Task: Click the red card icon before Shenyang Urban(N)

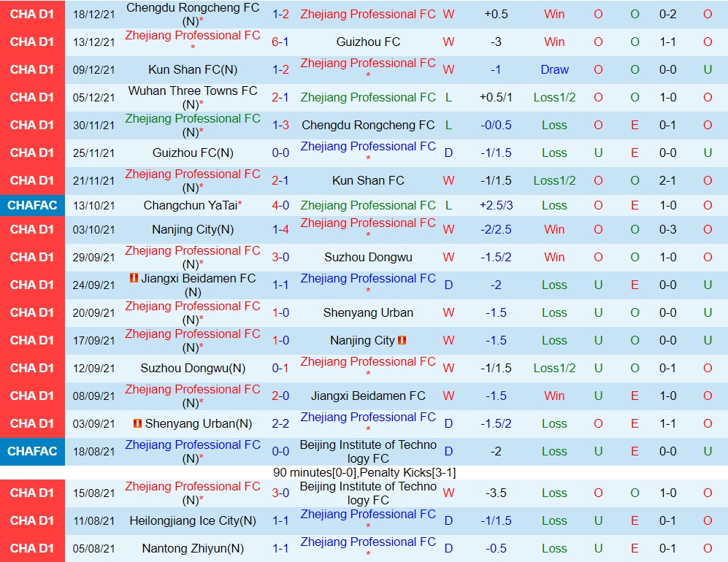Action: point(137,423)
